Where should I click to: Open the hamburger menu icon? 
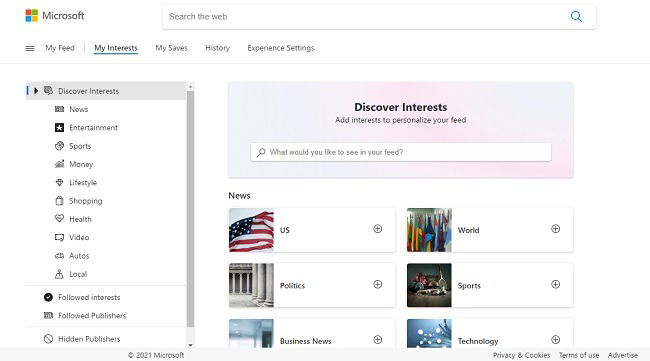coord(30,48)
